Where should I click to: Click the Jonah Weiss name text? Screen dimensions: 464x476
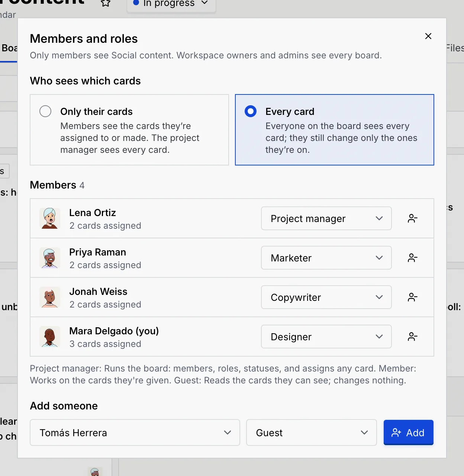[x=99, y=292]
